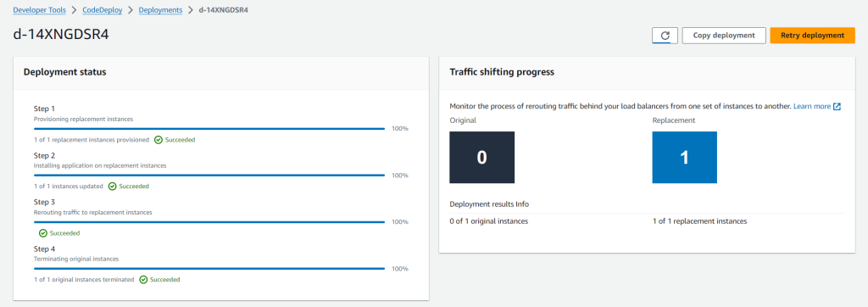Click the external link icon after Learn more
868x307 pixels.
pos(837,106)
